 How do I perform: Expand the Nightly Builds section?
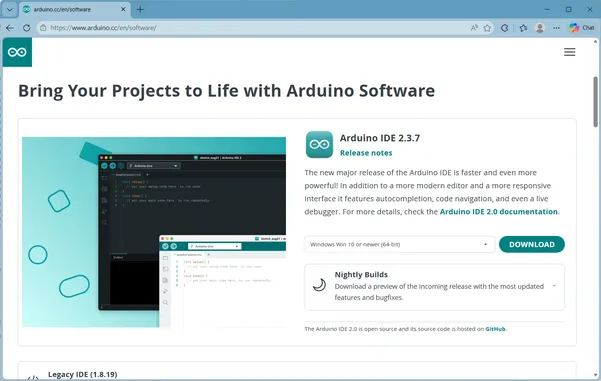pos(554,286)
